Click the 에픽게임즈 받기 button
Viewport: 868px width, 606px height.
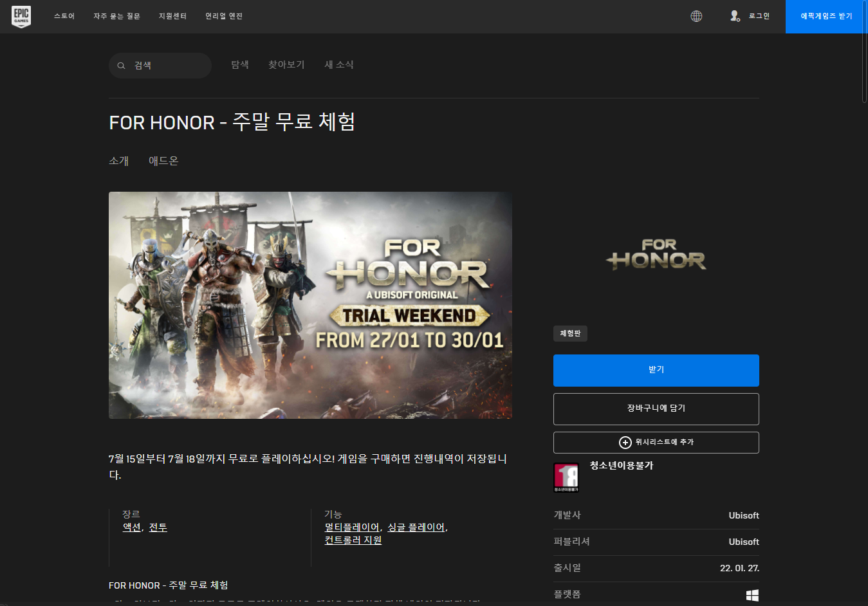[827, 17]
